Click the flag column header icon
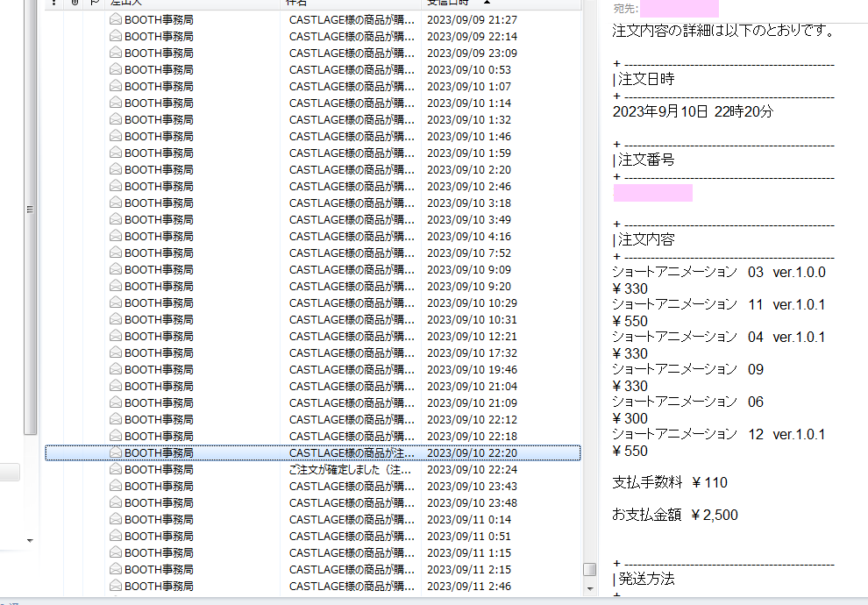The image size is (868, 605). 95,4
